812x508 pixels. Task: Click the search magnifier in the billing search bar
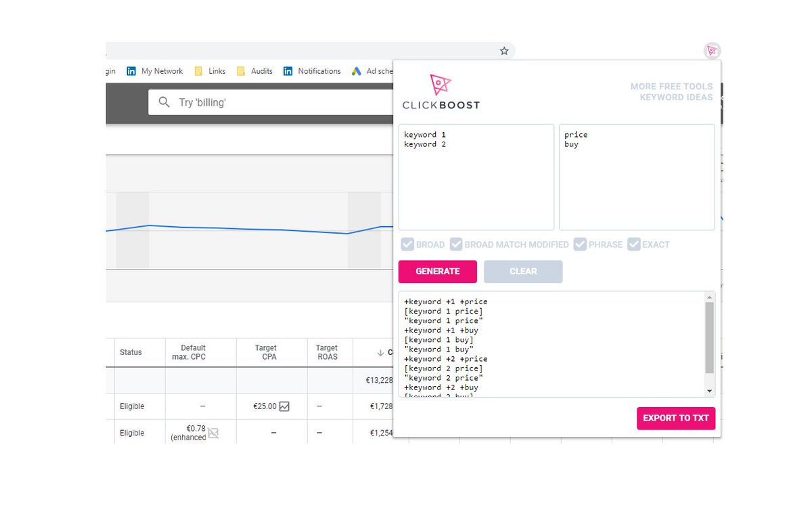pyautogui.click(x=164, y=102)
